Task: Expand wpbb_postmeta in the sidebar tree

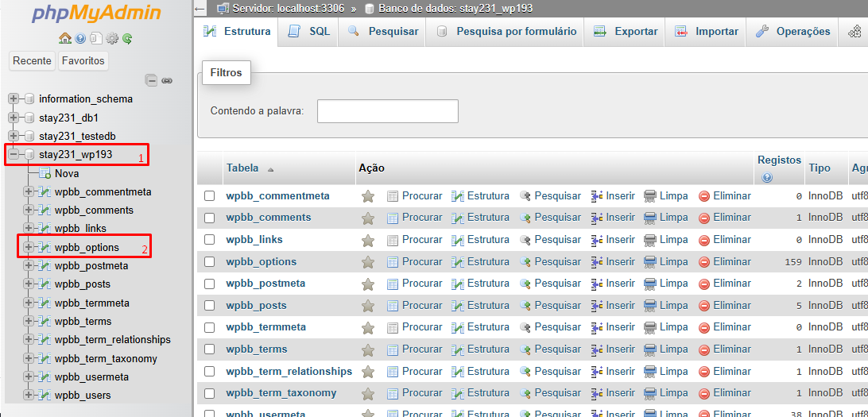Action: pyautogui.click(x=29, y=266)
